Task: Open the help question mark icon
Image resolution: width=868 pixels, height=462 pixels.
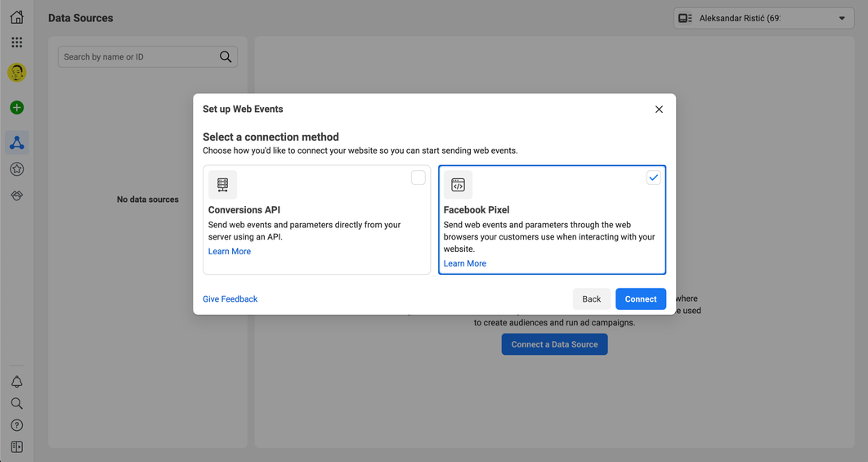Action: tap(16, 425)
